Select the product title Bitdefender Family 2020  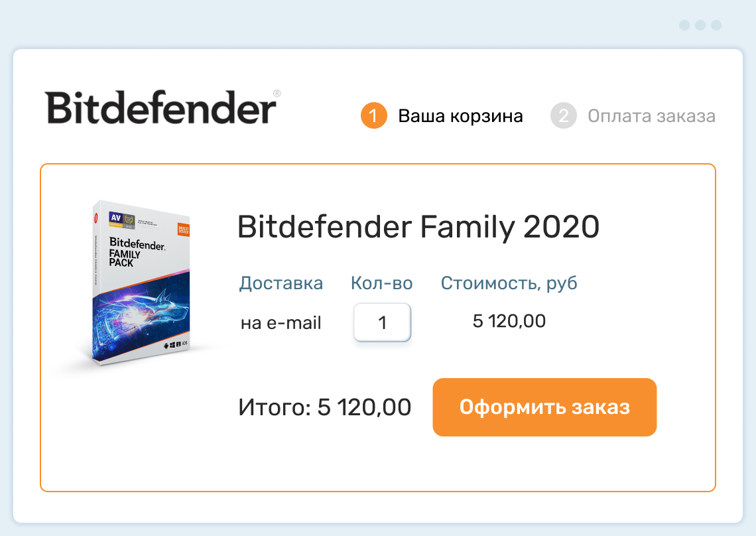pyautogui.click(x=418, y=227)
